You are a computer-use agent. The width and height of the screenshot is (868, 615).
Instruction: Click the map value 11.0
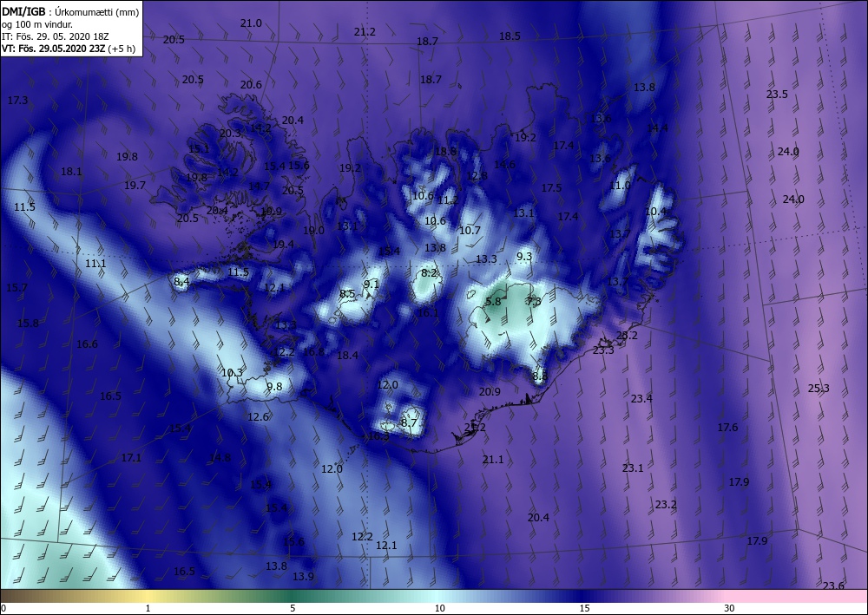tap(620, 186)
